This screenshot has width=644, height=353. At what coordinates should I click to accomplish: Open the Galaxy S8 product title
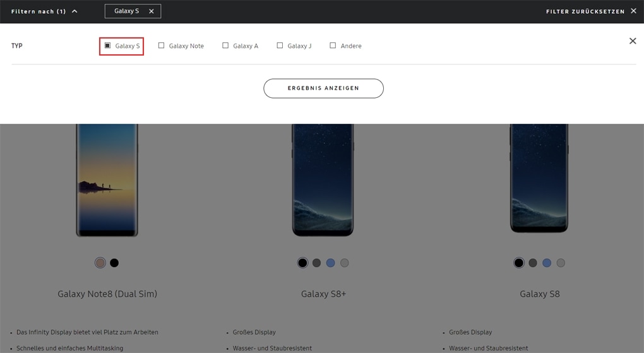point(540,294)
